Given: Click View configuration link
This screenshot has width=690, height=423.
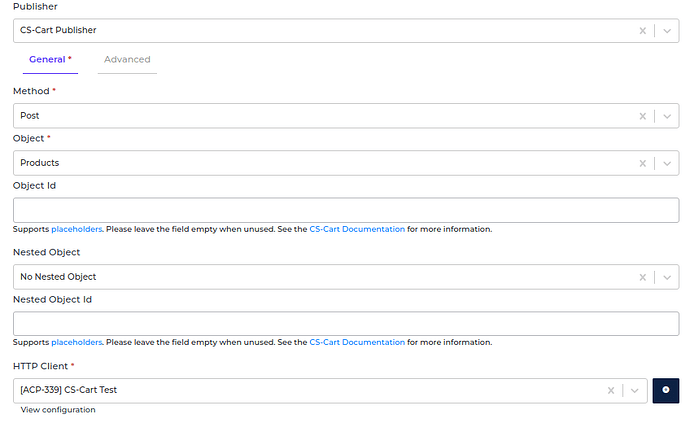Looking at the screenshot, I should coord(58,410).
